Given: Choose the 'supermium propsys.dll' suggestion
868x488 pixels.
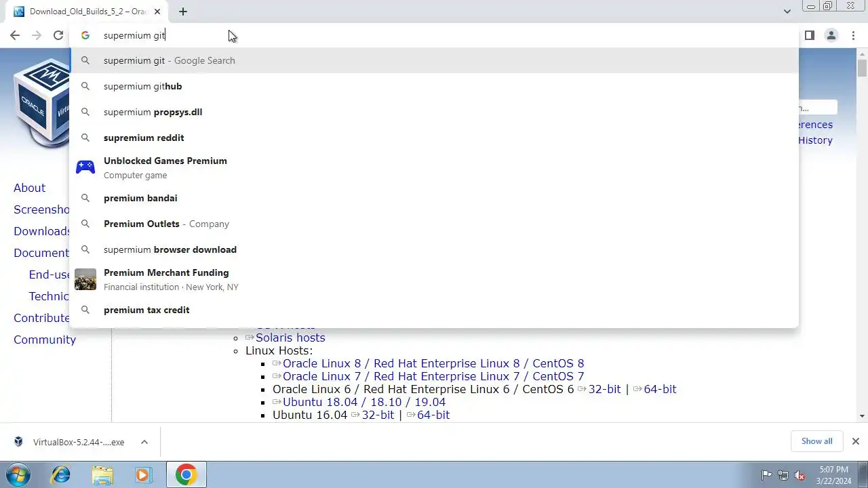Looking at the screenshot, I should tap(434, 112).
